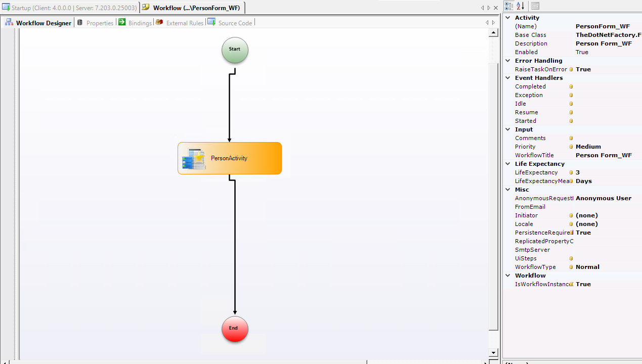The image size is (642, 364).
Task: Click the Base Class value TheDotNetFactory
Action: tap(609, 35)
